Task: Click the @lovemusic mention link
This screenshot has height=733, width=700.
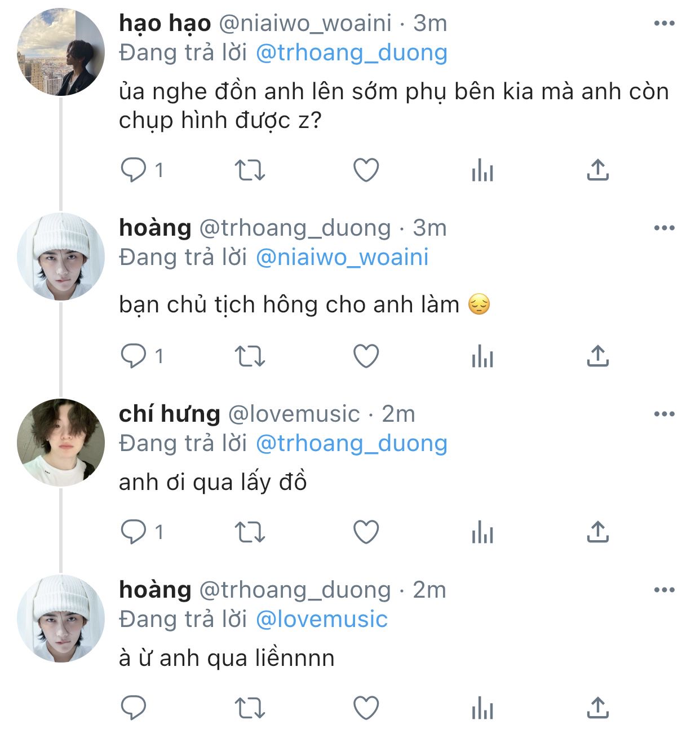Action: (x=322, y=619)
